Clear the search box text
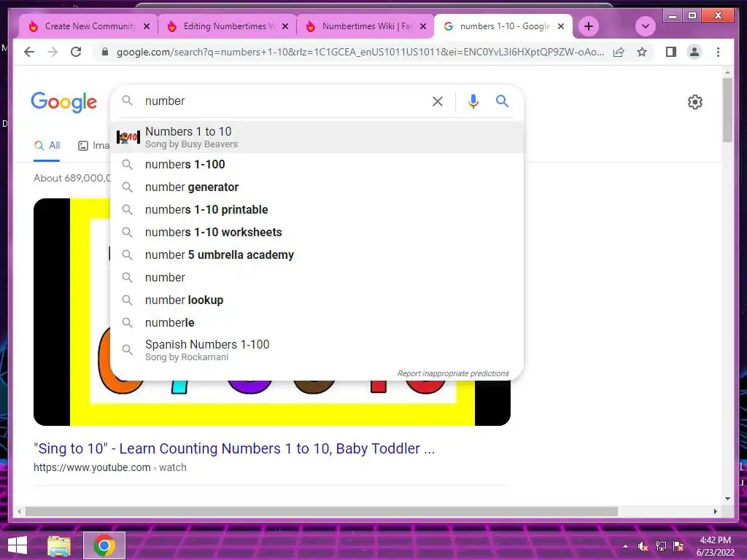The height and width of the screenshot is (560, 747). [438, 101]
